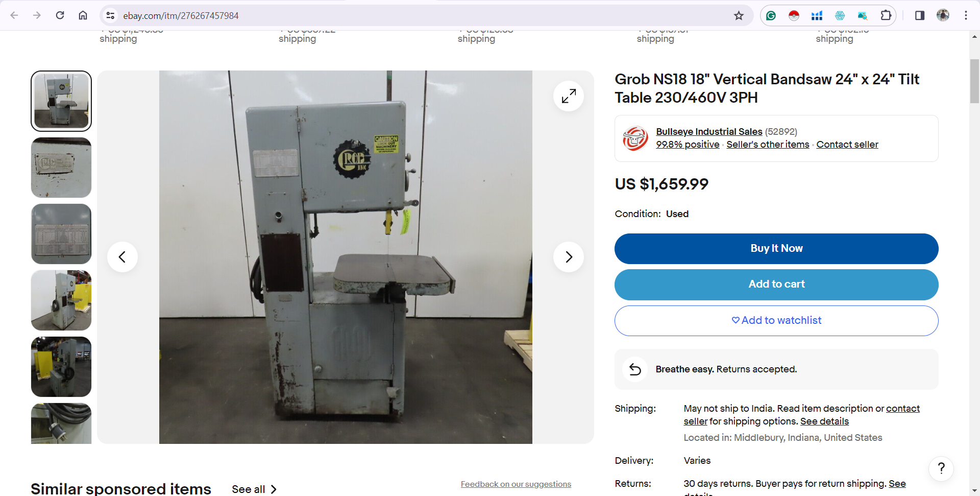Click Buy It Now button

tap(776, 249)
